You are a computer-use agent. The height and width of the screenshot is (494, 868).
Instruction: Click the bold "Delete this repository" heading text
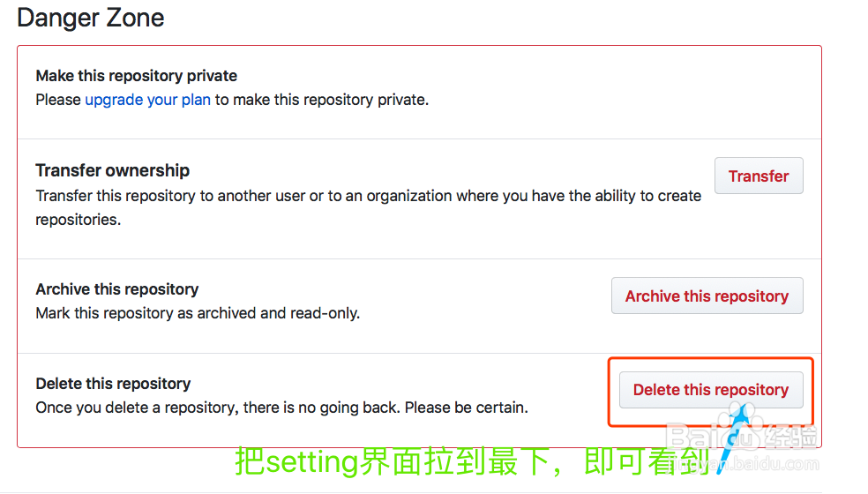[x=113, y=384]
